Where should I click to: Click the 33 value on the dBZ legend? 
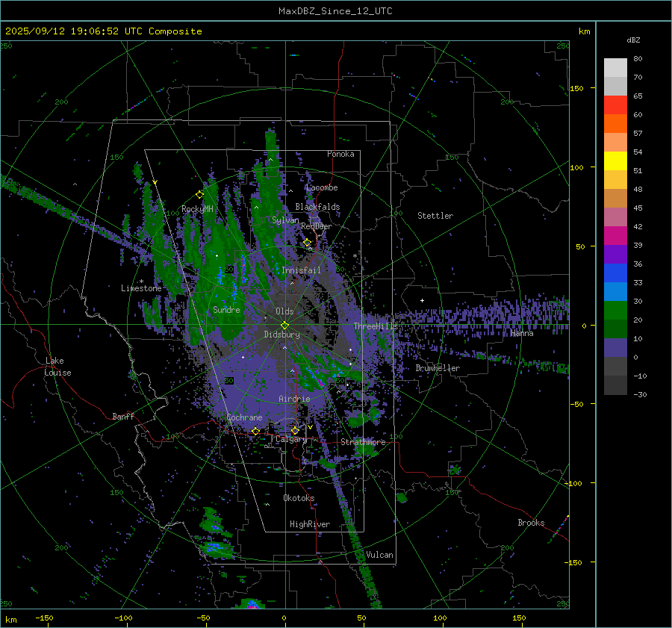pyautogui.click(x=638, y=282)
